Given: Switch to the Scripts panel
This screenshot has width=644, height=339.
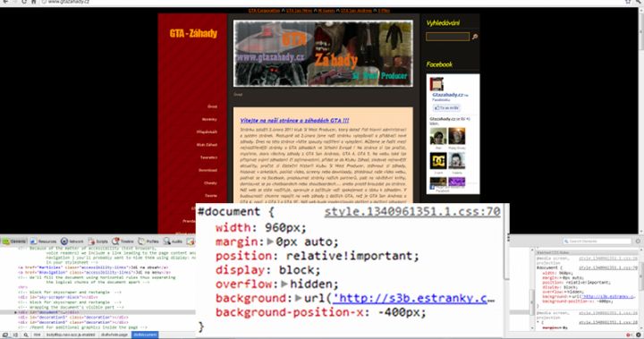Looking at the screenshot, I should click(98, 242).
